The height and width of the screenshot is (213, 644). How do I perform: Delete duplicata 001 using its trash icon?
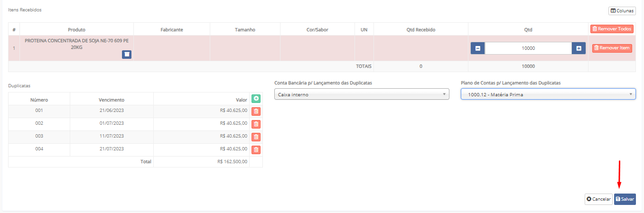tap(256, 111)
